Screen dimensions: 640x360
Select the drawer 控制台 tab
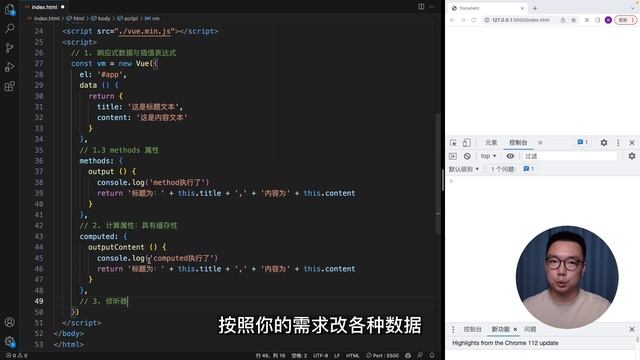(x=472, y=329)
